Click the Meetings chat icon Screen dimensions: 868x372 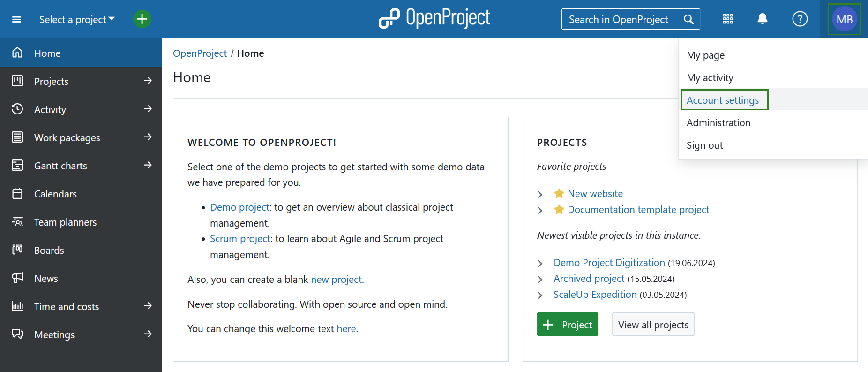(x=17, y=334)
